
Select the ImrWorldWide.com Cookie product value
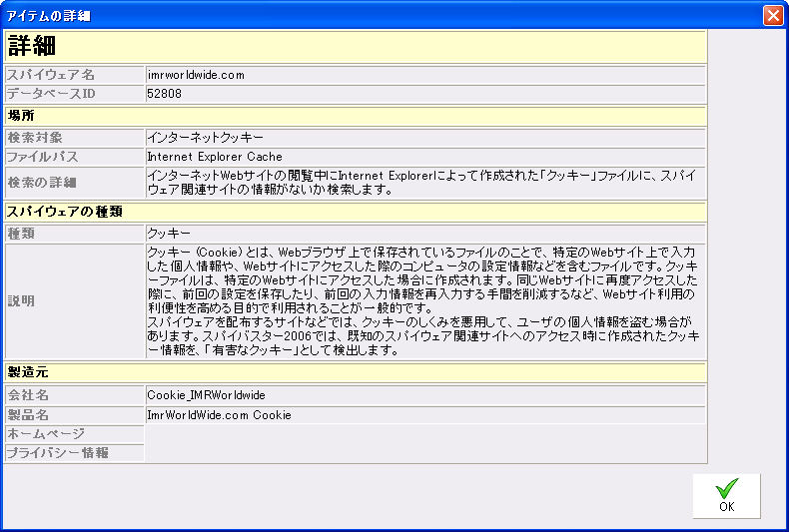(x=219, y=415)
